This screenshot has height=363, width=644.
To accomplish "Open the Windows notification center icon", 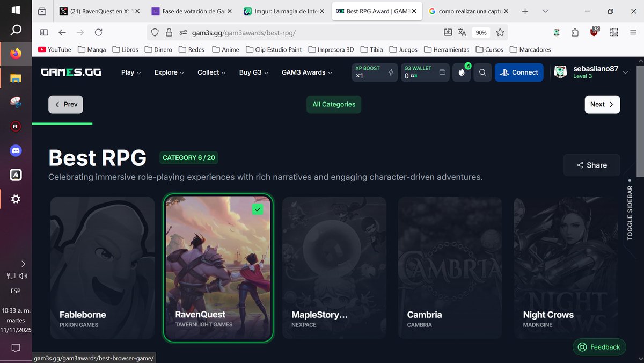I will coord(16,348).
